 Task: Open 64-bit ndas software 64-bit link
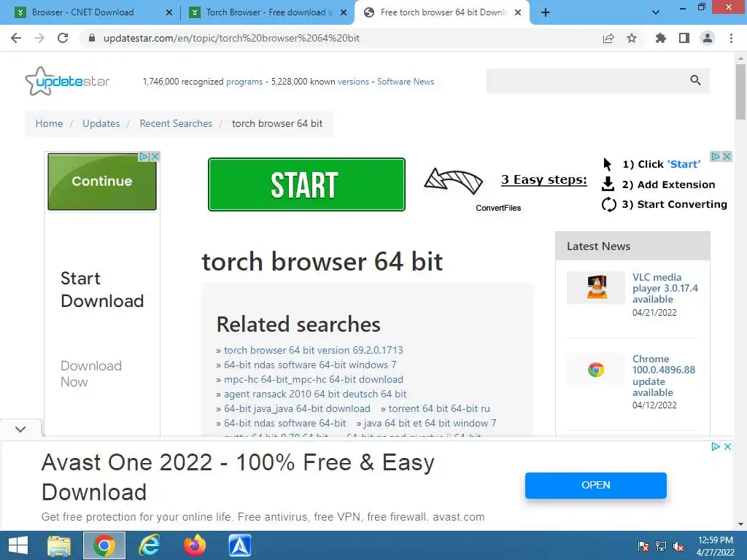click(285, 423)
